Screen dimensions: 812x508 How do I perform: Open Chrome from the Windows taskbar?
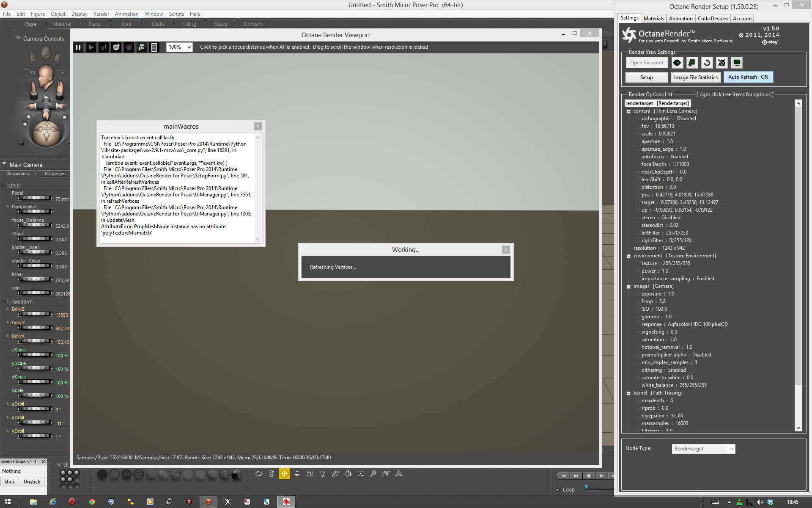(92, 502)
